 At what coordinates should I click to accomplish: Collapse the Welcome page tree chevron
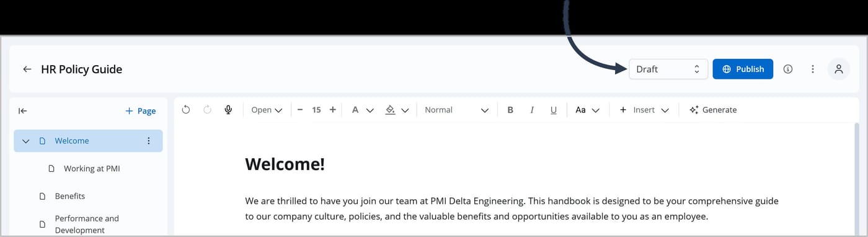click(26, 141)
